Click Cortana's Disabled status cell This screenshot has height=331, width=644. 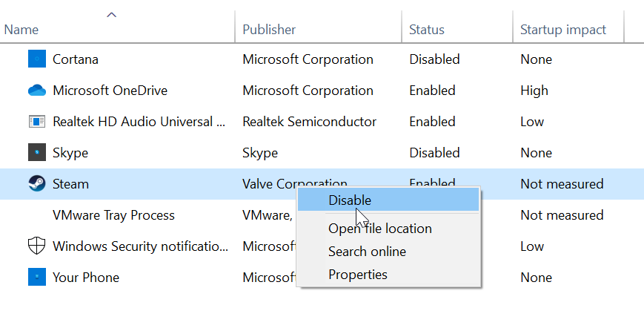pos(434,59)
